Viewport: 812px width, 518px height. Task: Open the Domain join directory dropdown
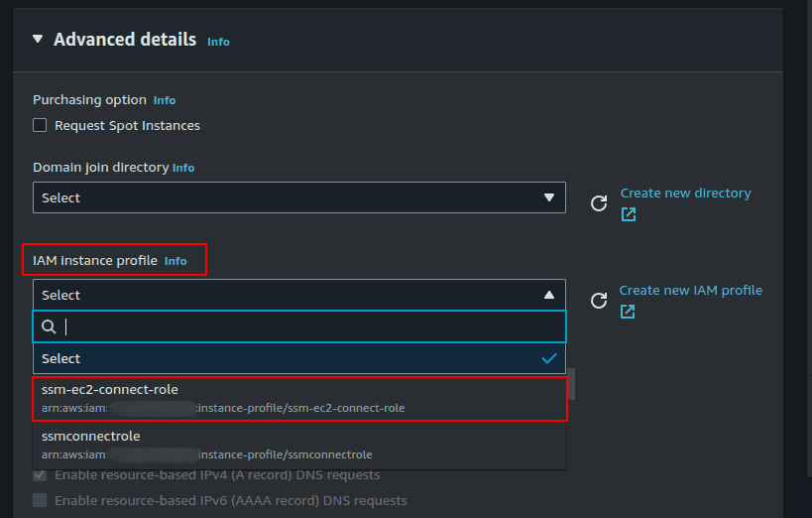[x=298, y=197]
